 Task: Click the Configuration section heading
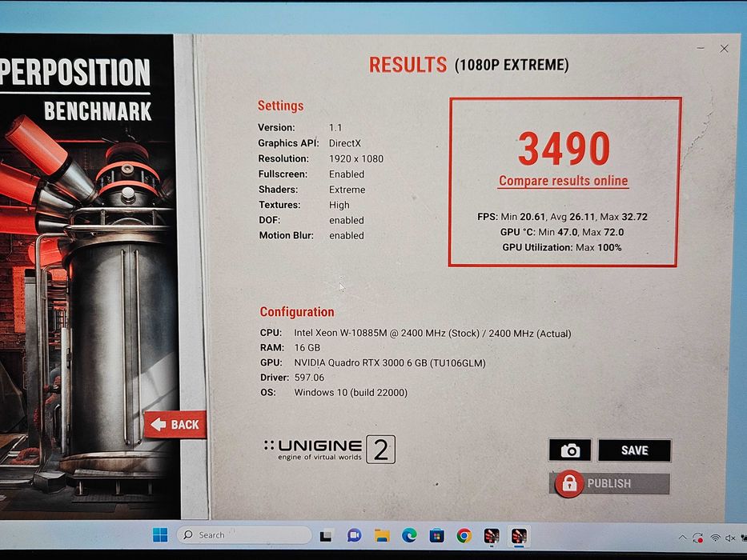297,312
